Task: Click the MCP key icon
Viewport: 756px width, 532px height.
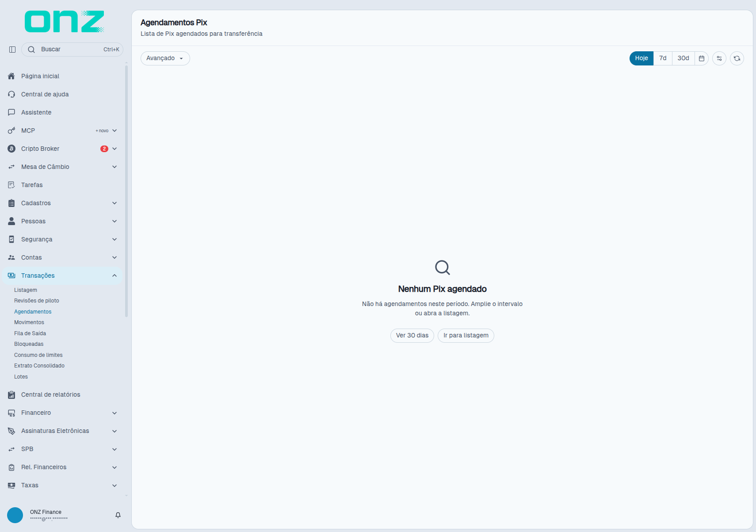Action: (x=11, y=130)
